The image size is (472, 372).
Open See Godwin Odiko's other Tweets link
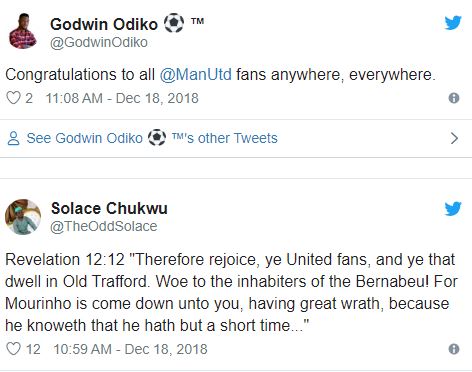[152, 138]
